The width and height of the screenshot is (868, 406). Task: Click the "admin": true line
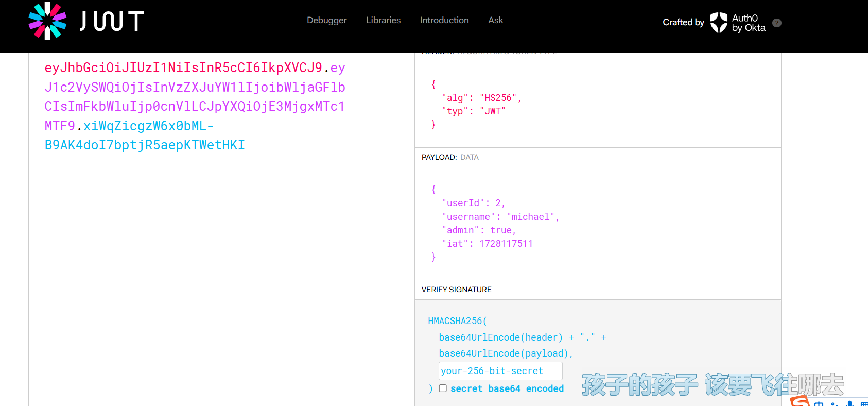479,230
